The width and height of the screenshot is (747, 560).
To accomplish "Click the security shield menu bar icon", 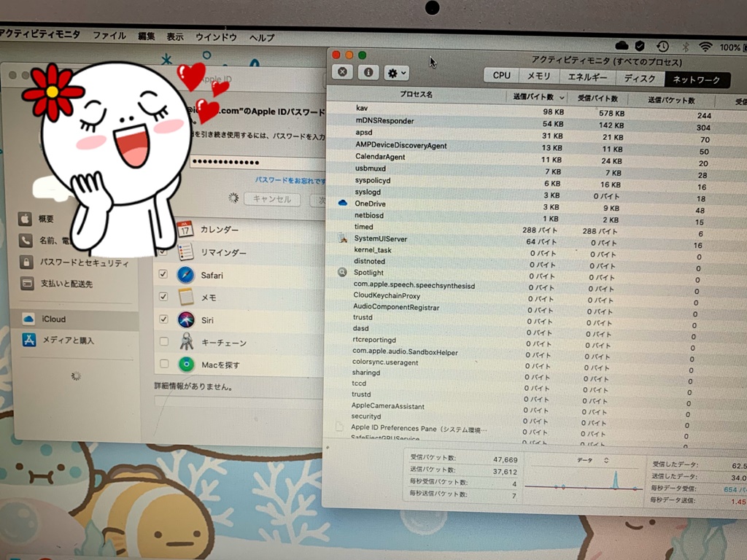I will coord(640,46).
